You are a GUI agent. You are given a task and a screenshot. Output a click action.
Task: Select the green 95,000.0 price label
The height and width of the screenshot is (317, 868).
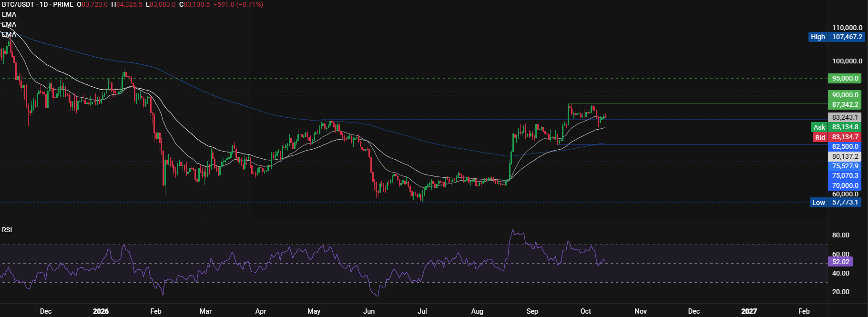click(845, 78)
